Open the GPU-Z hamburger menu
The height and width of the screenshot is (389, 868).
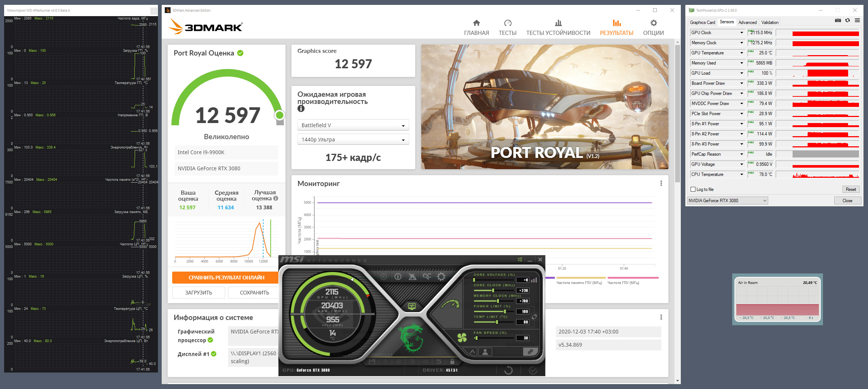(857, 21)
